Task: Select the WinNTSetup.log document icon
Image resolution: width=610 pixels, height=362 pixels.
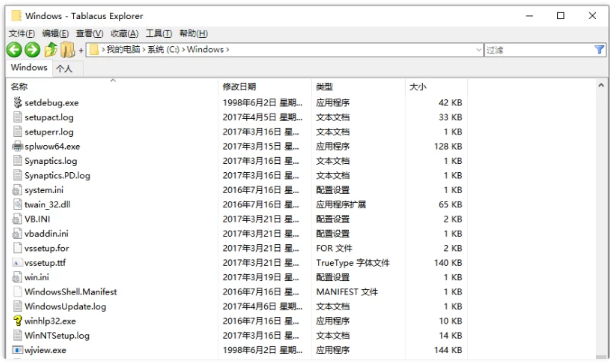Action: (x=17, y=336)
